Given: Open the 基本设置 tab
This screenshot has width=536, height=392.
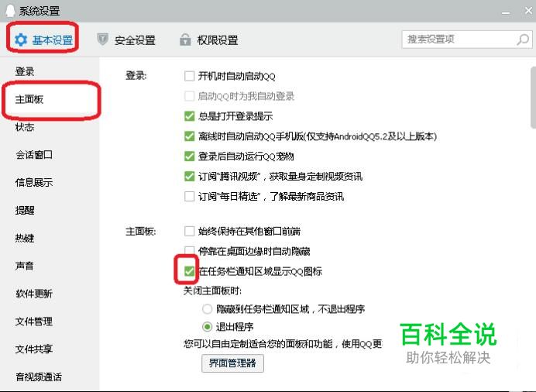Looking at the screenshot, I should [x=43, y=40].
